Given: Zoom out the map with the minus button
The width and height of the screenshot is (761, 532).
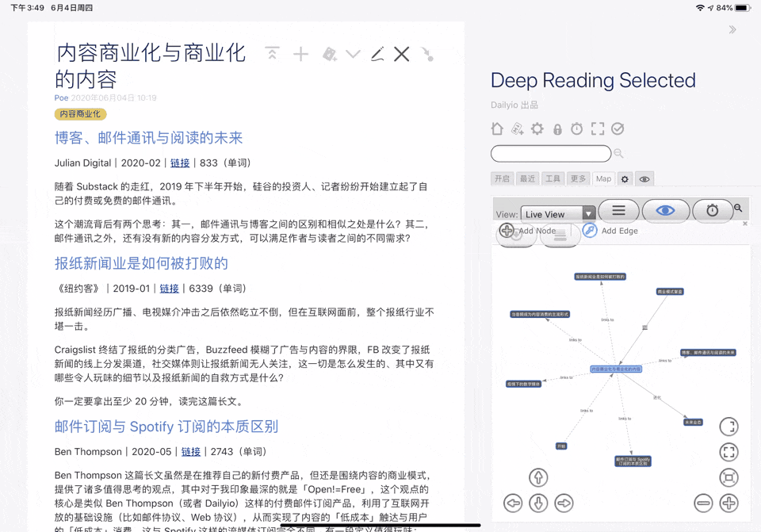Looking at the screenshot, I should pyautogui.click(x=703, y=503).
